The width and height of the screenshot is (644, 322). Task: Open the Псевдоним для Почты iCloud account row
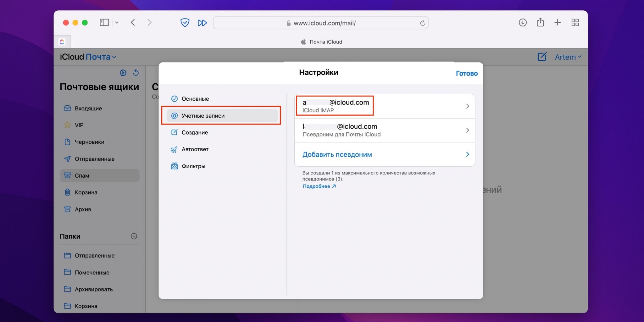point(385,130)
